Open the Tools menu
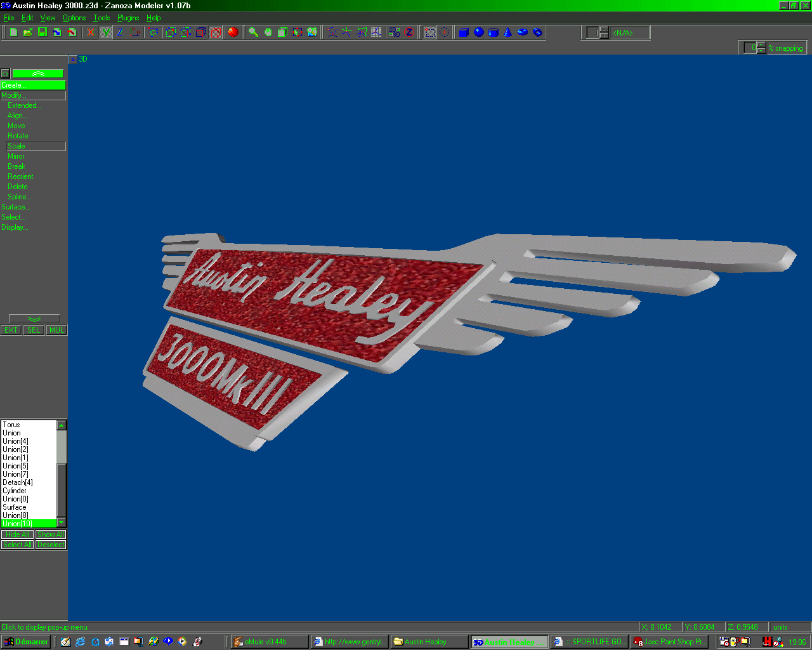812x650 pixels. tap(101, 18)
